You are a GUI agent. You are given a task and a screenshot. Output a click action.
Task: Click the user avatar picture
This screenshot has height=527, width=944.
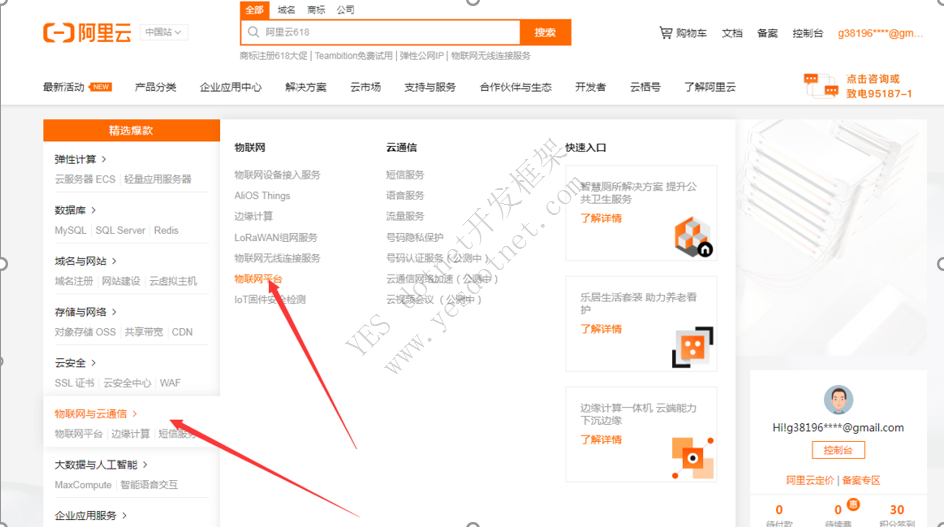838,400
